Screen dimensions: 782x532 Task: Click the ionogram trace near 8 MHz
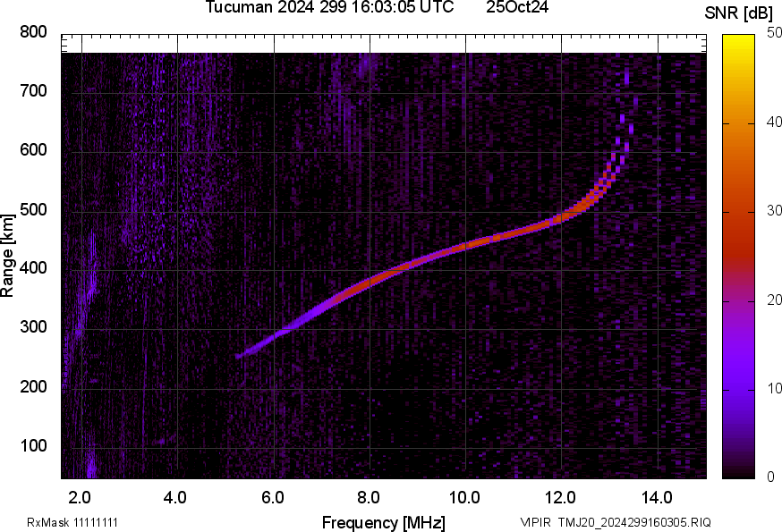[369, 283]
